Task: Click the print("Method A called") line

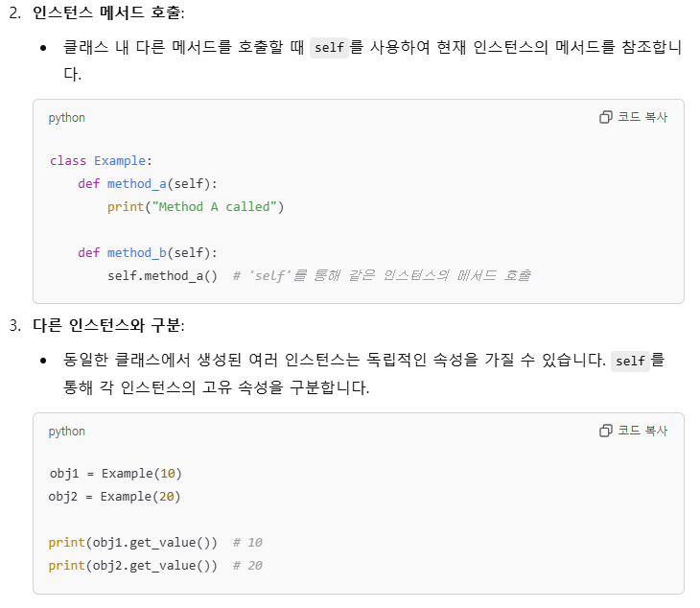Action: (x=196, y=206)
